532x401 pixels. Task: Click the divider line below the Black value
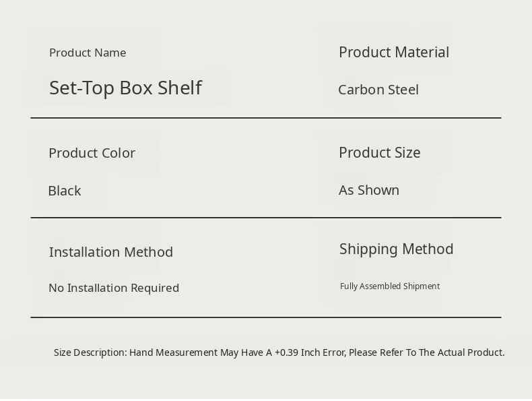click(x=266, y=218)
